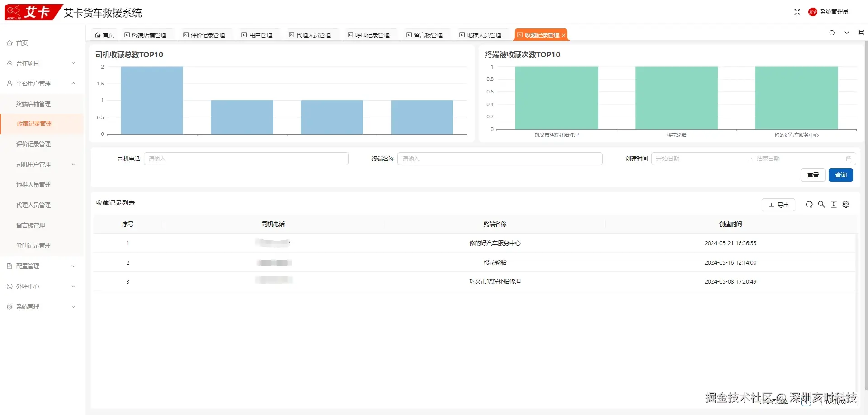The height and width of the screenshot is (415, 868).
Task: Open 地推人员管理 in the sidebar
Action: pos(33,185)
